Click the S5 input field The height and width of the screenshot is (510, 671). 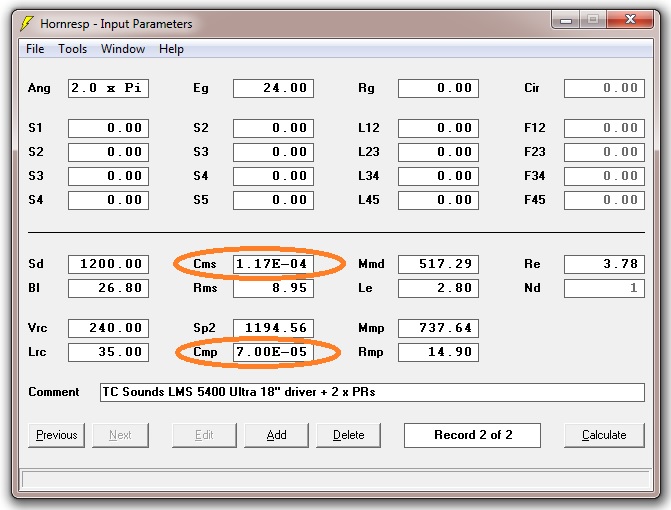point(273,200)
